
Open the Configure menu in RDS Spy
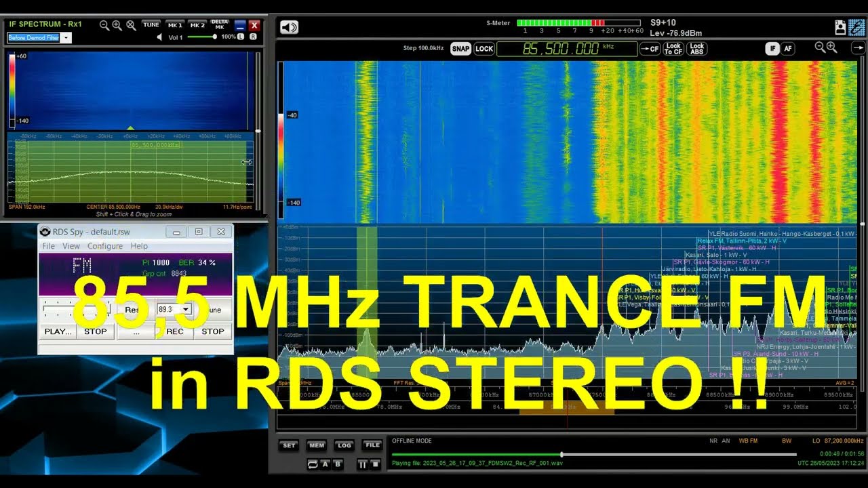[x=105, y=246]
